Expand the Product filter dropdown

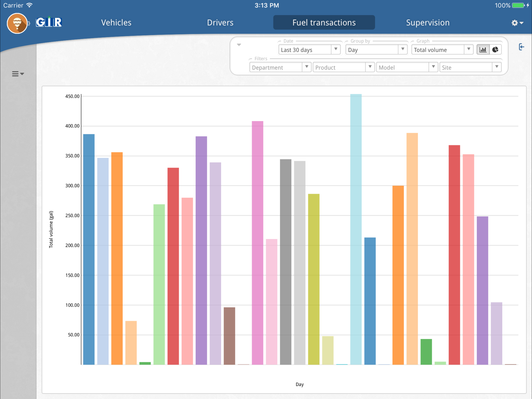click(344, 67)
